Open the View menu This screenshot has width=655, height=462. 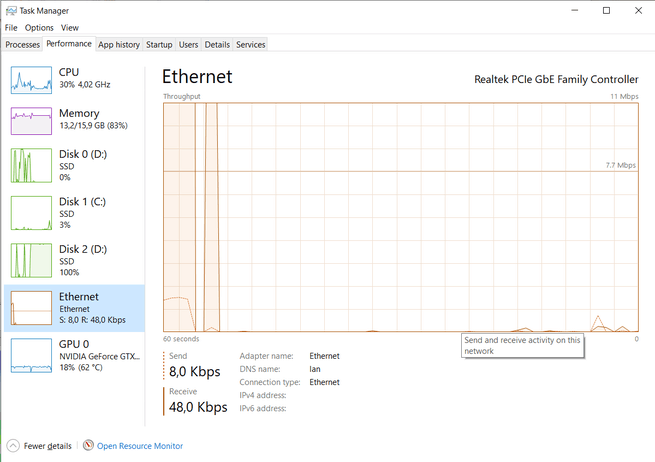tap(70, 28)
